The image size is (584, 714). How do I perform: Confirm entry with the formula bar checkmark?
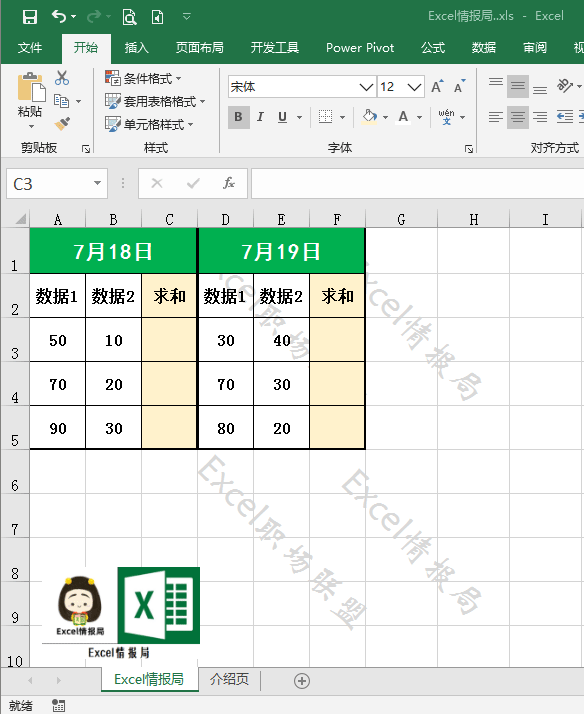pyautogui.click(x=193, y=183)
